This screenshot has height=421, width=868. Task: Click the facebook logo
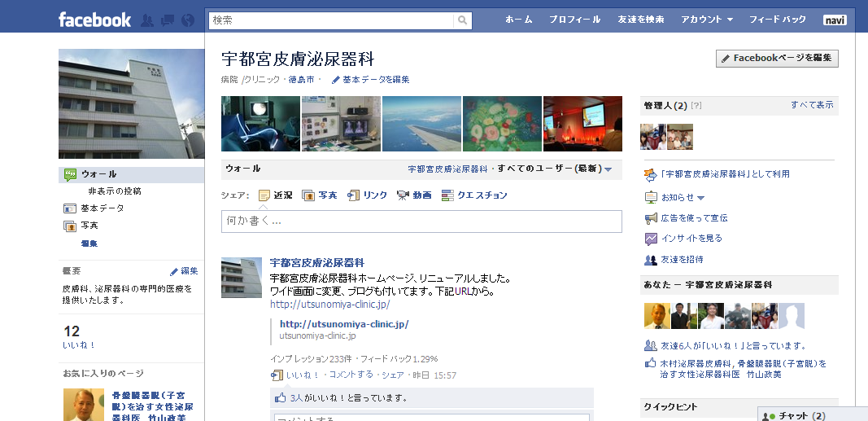94,20
